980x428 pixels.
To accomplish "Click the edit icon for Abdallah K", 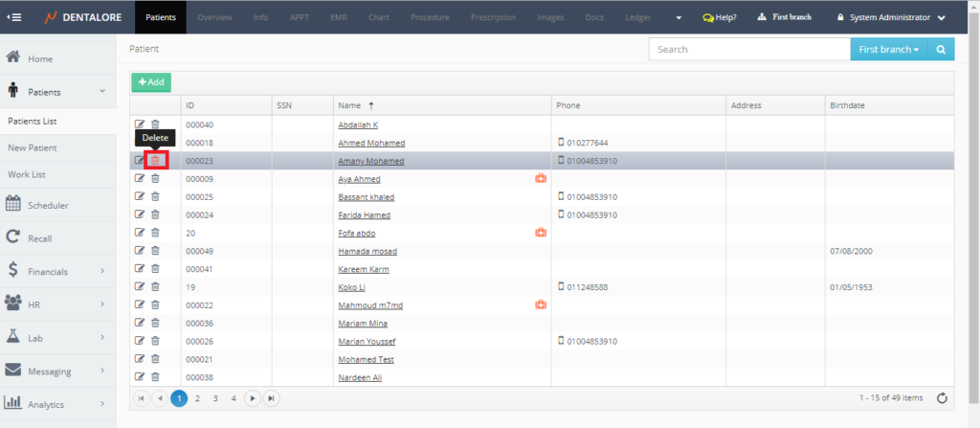I will tap(140, 124).
